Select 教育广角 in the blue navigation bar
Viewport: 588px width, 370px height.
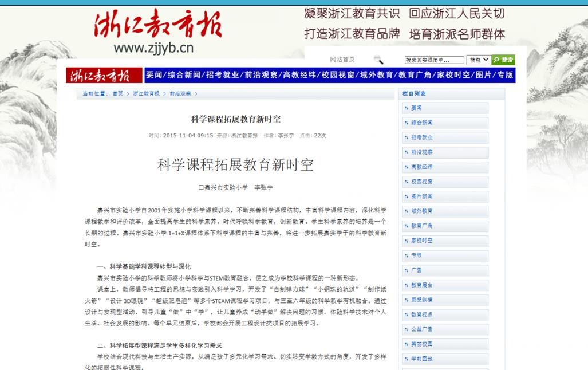tap(416, 74)
